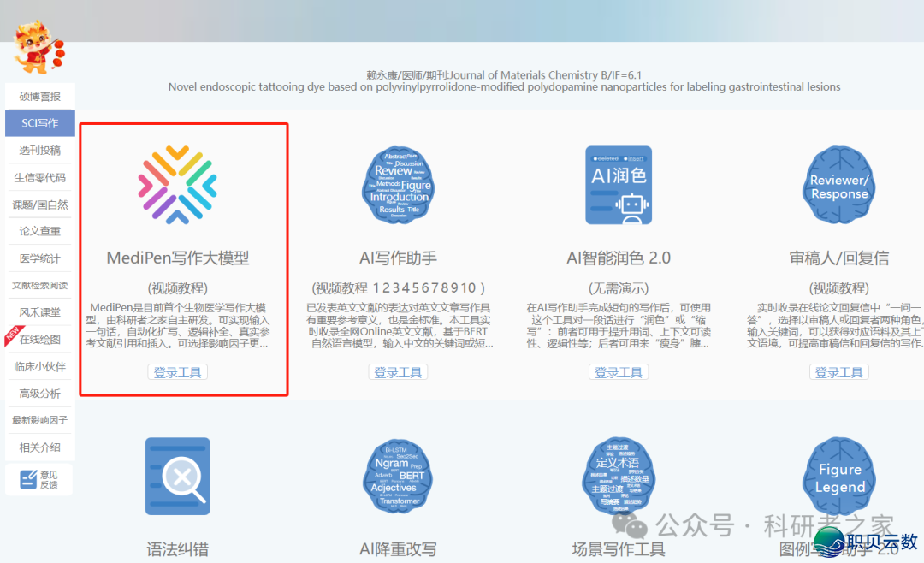Open AI写作助手 video tutorial number 8
924x563 pixels.
(x=443, y=288)
